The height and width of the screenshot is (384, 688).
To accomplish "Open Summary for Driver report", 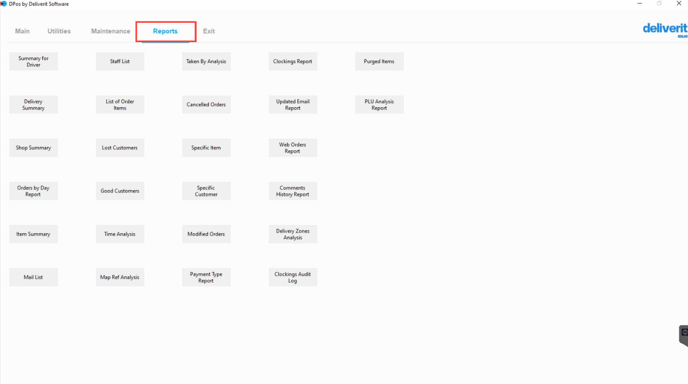I will [x=33, y=61].
